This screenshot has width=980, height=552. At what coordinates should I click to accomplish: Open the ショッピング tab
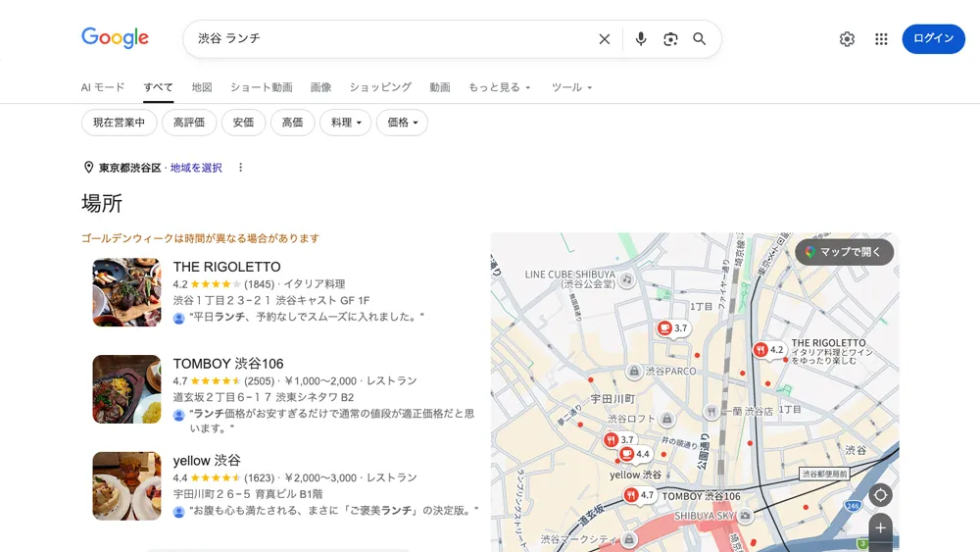click(380, 87)
